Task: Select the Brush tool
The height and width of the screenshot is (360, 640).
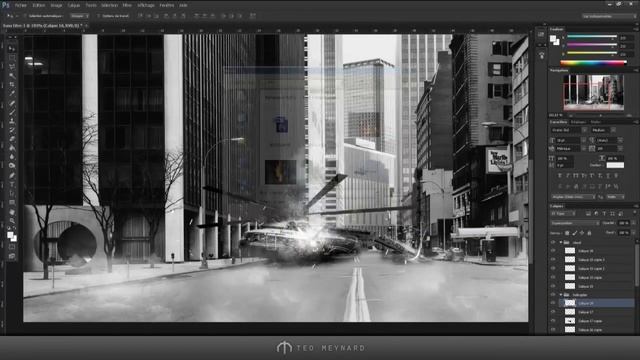Action: click(11, 112)
